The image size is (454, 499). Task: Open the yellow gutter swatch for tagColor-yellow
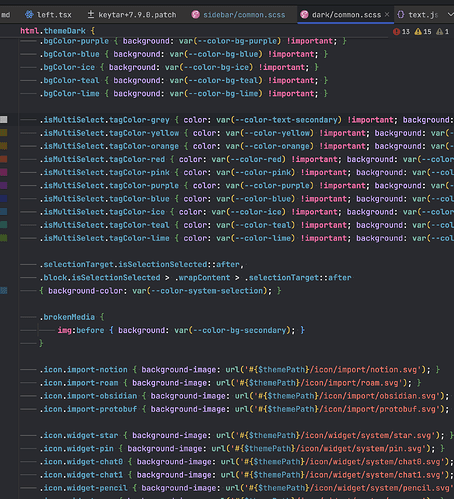pyautogui.click(x=4, y=133)
